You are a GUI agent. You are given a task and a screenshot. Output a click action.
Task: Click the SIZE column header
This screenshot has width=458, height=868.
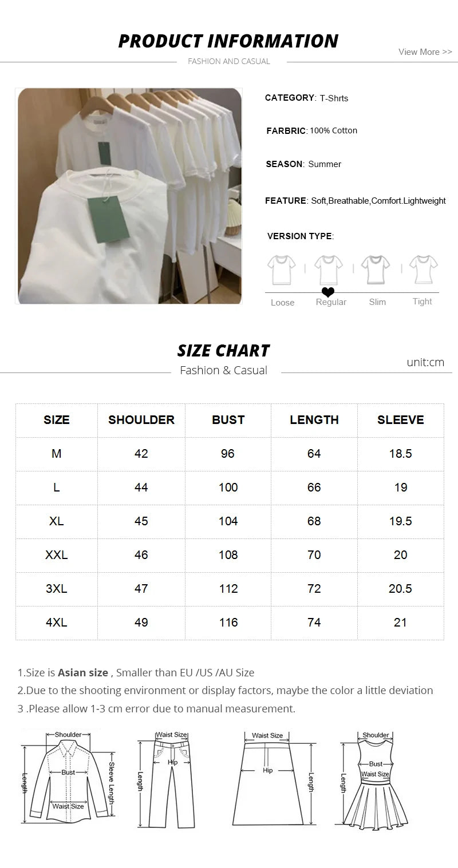pos(57,420)
